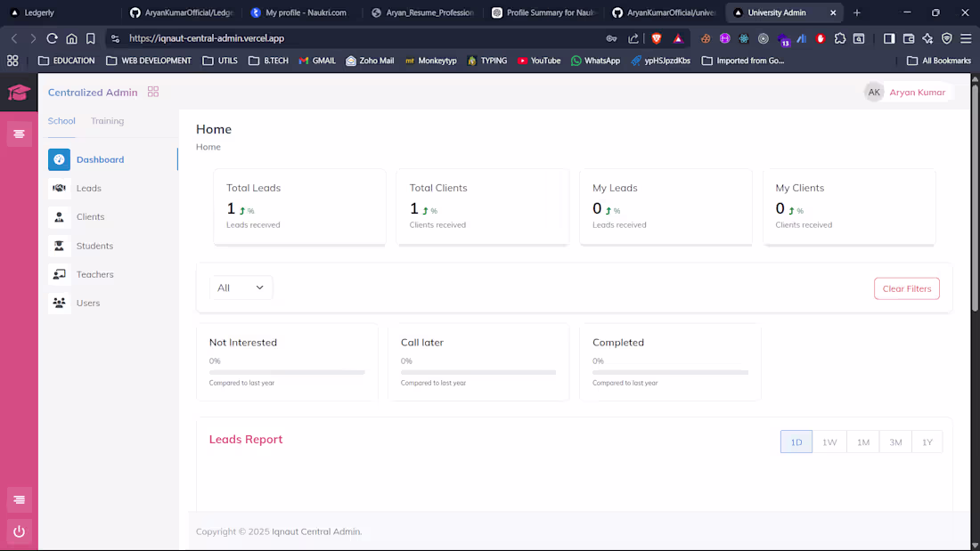Switch to the School tab
Viewport: 980px width, 551px height.
click(61, 120)
